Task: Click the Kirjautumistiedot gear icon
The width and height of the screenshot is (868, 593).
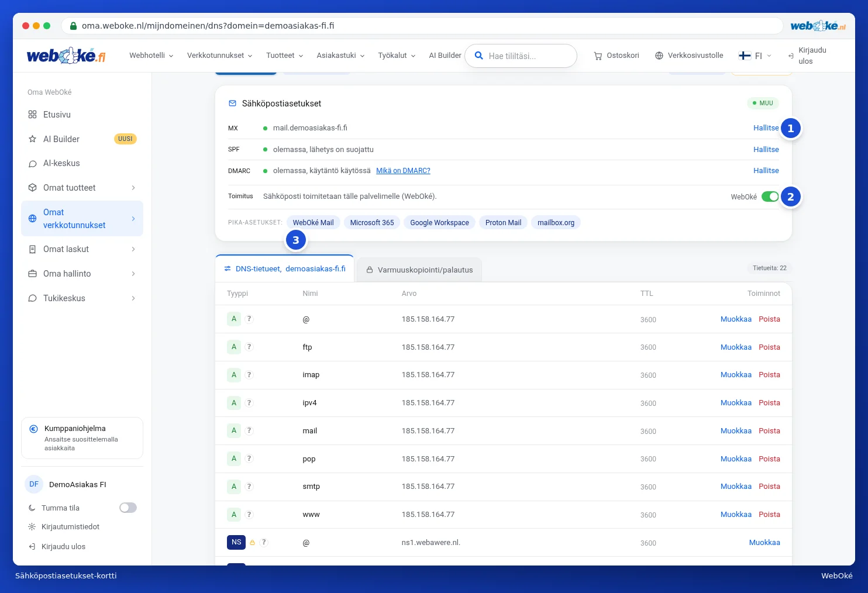Action: [x=32, y=527]
